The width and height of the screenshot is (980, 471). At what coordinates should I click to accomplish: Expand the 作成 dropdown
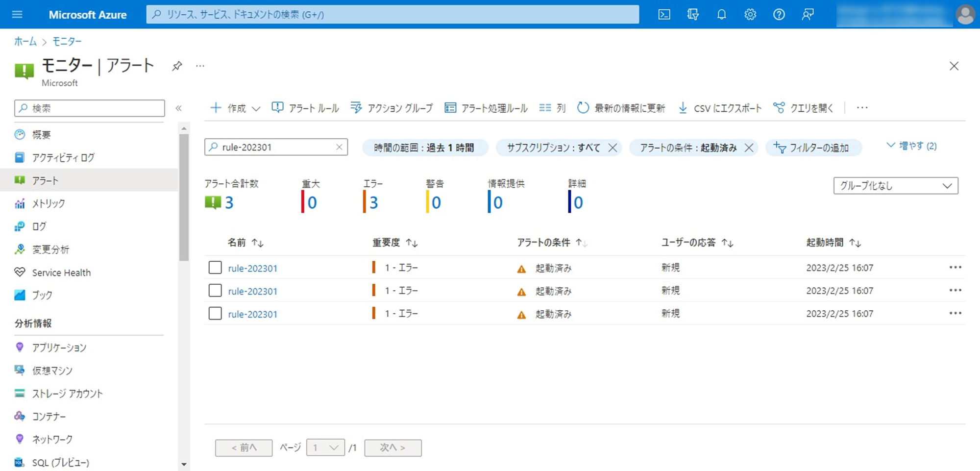point(235,108)
